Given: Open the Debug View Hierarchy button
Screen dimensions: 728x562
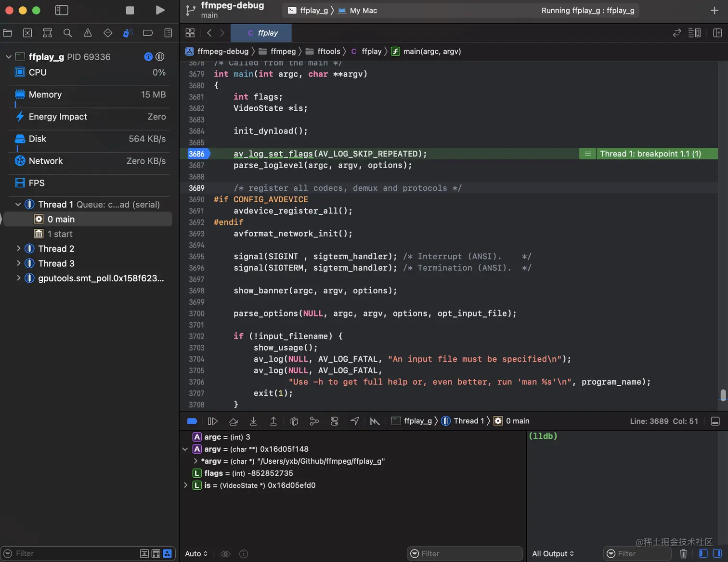Looking at the screenshot, I should (294, 421).
